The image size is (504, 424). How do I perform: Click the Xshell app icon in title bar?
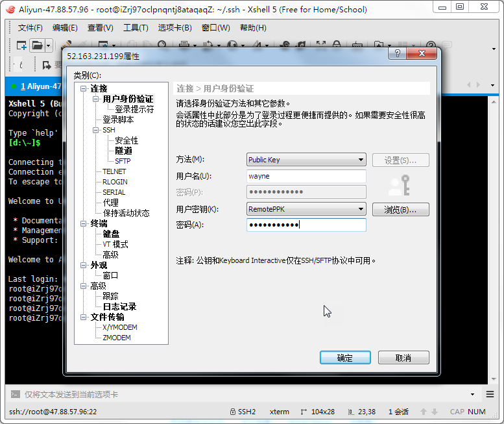click(x=10, y=9)
